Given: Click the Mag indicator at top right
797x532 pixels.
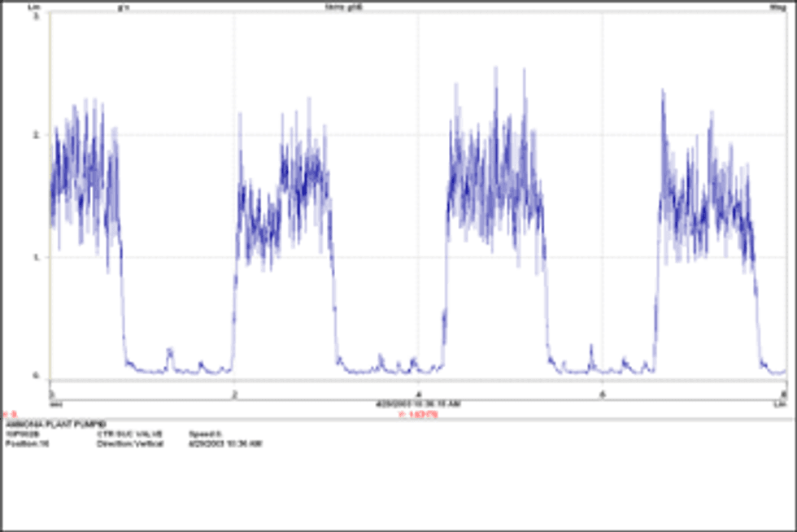Looking at the screenshot, I should (x=779, y=7).
